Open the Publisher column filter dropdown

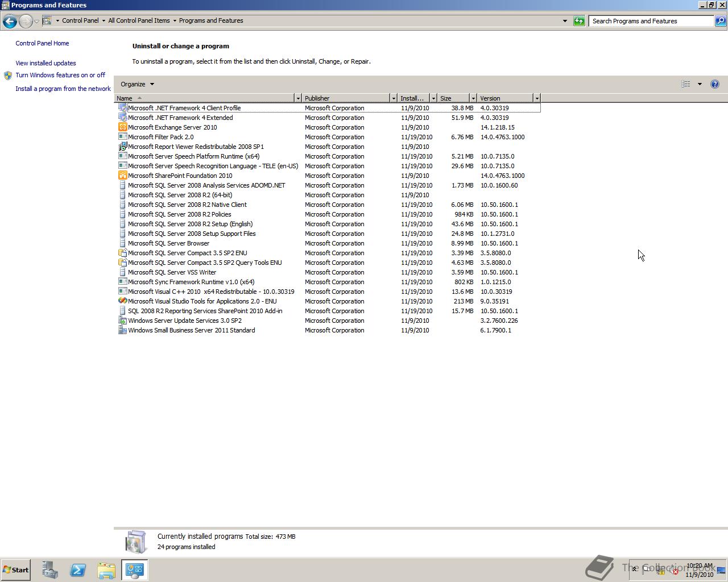coord(393,98)
